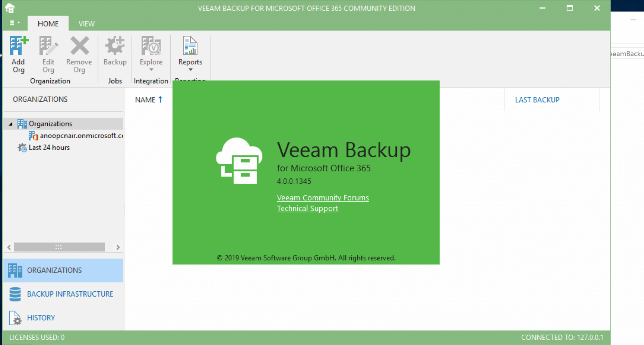644x345 pixels.
Task: Select ORGANIZATIONS in the navigation pane
Action: [63, 270]
